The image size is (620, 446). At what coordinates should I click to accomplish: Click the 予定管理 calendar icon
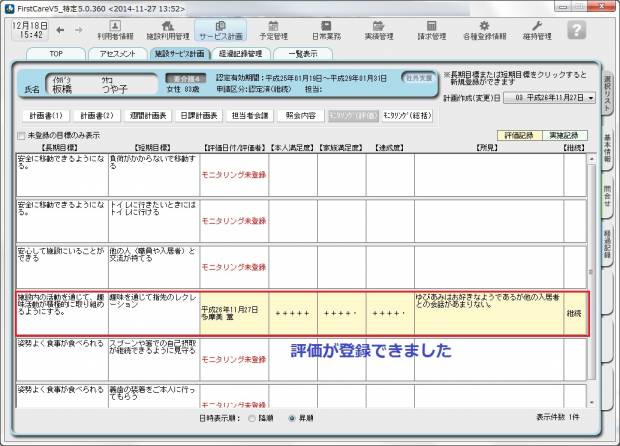[274, 29]
